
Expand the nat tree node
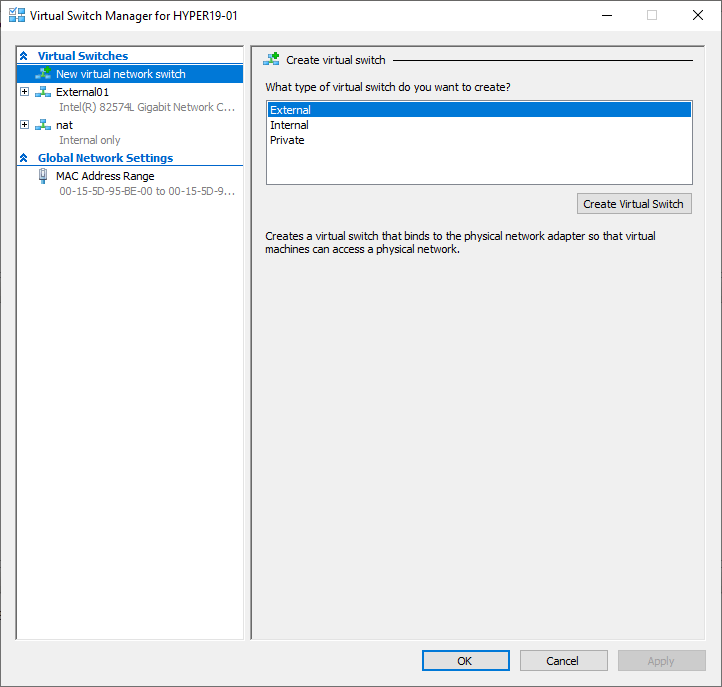pyautogui.click(x=25, y=125)
